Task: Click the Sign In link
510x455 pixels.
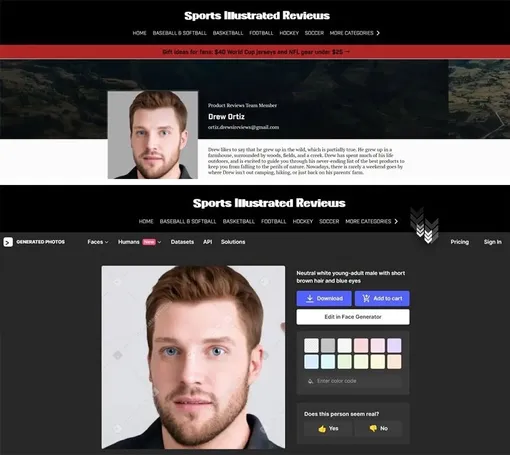Action: point(493,242)
